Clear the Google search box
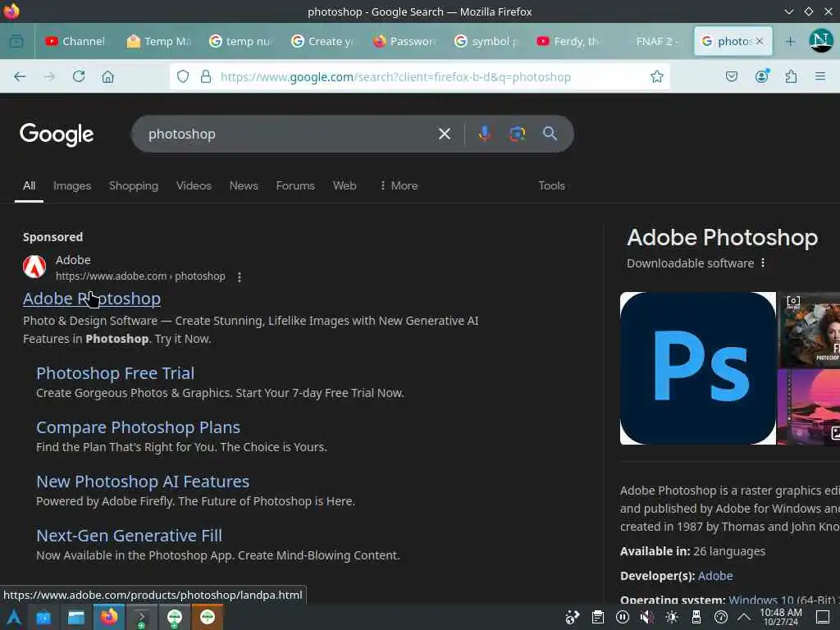Image resolution: width=840 pixels, height=630 pixels. [x=445, y=134]
